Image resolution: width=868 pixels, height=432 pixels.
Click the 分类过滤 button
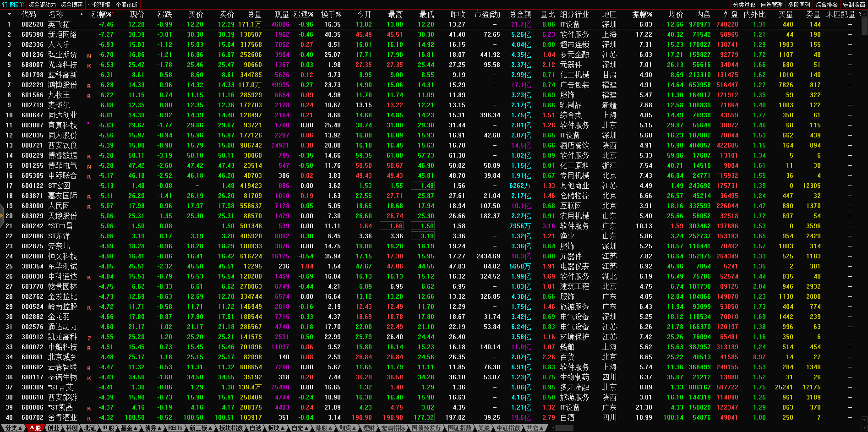[x=744, y=5]
